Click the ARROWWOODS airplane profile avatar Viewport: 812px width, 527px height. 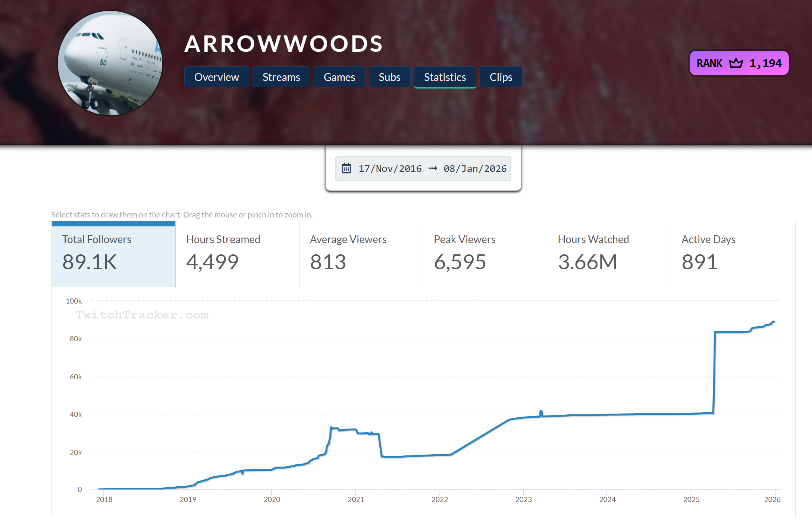110,63
